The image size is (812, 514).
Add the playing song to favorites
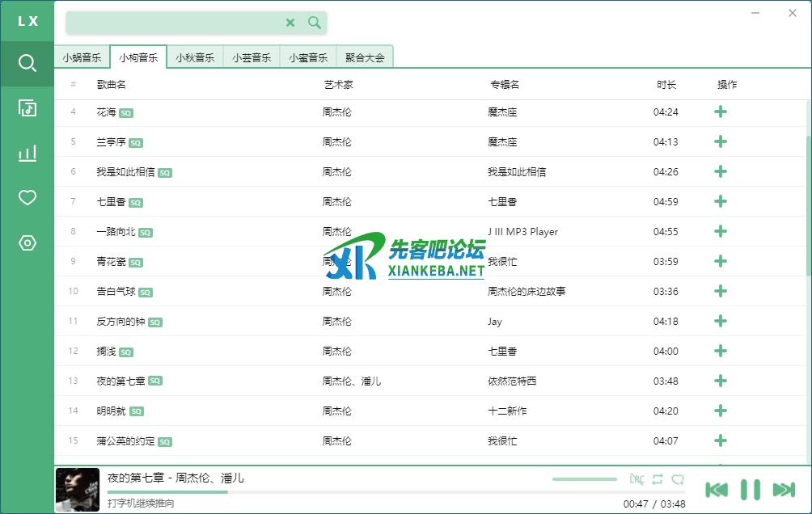678,479
